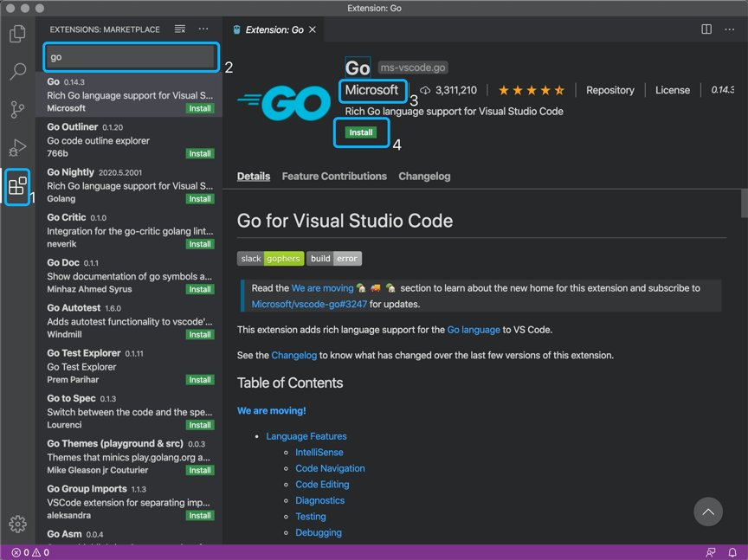Open the Explorer view in activity bar
748x560 pixels.
[17, 34]
